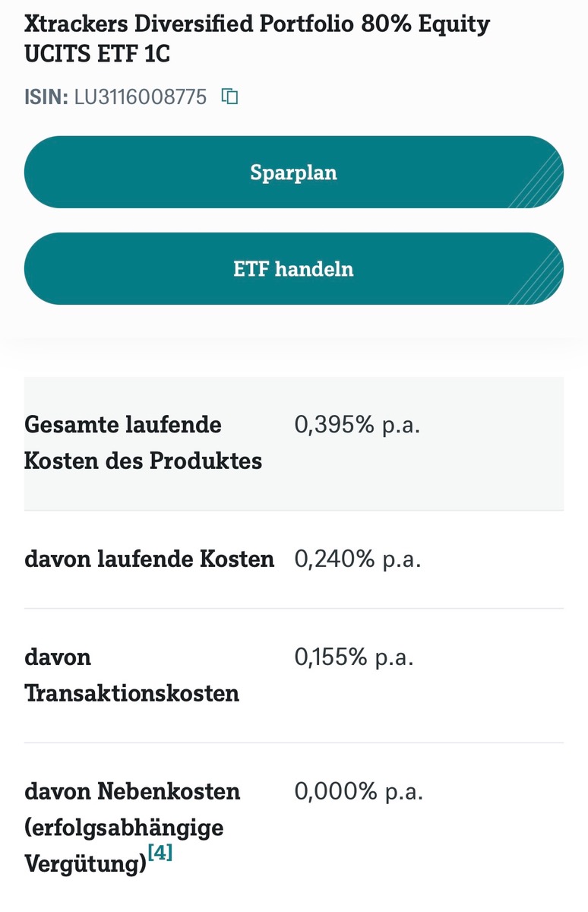Tap the '(erfolgsabhängige' text line
588x912 pixels.
pos(124,828)
